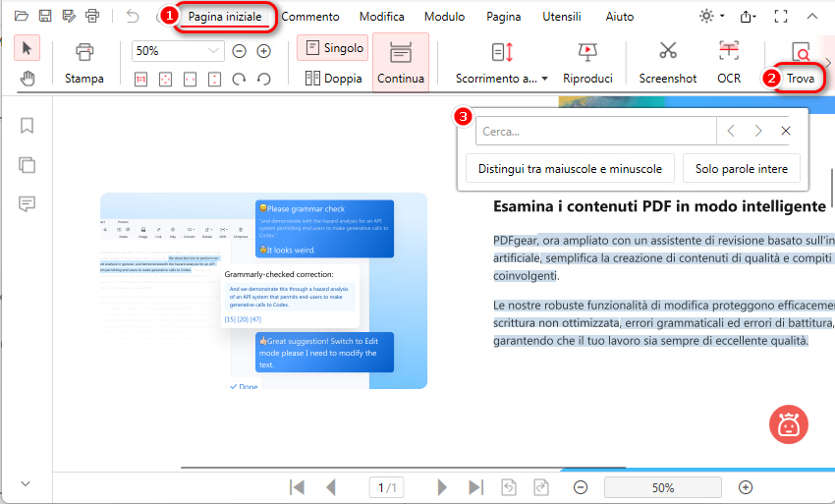The width and height of the screenshot is (835, 504).
Task: Zoom in using the ribbon plus icon
Action: [x=264, y=51]
